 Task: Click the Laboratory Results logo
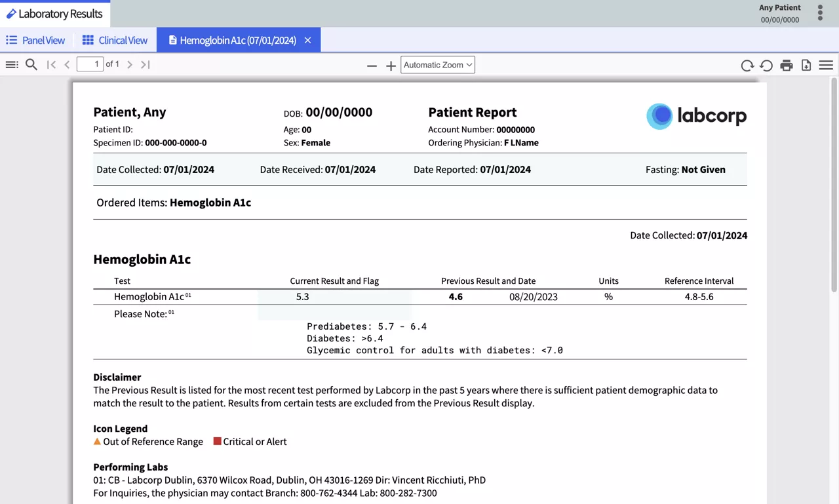pyautogui.click(x=55, y=13)
